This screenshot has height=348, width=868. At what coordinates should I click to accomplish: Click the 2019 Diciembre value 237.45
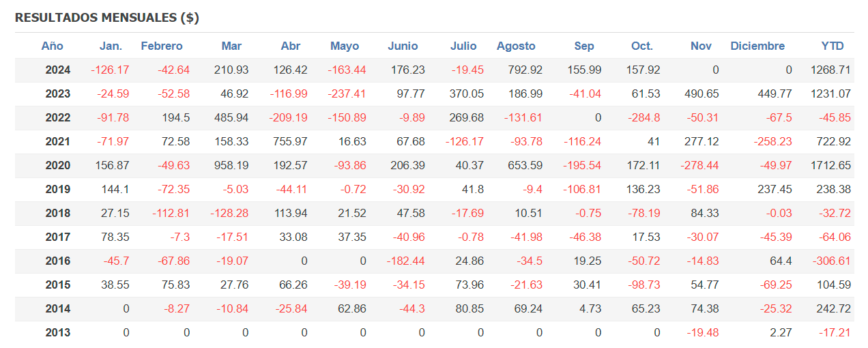pos(775,189)
